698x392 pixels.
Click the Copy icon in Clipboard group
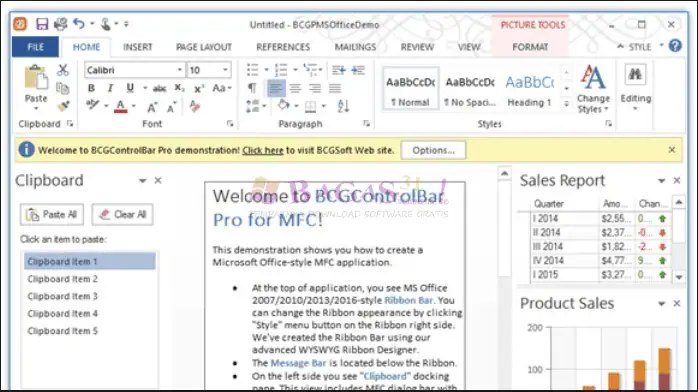pyautogui.click(x=63, y=88)
